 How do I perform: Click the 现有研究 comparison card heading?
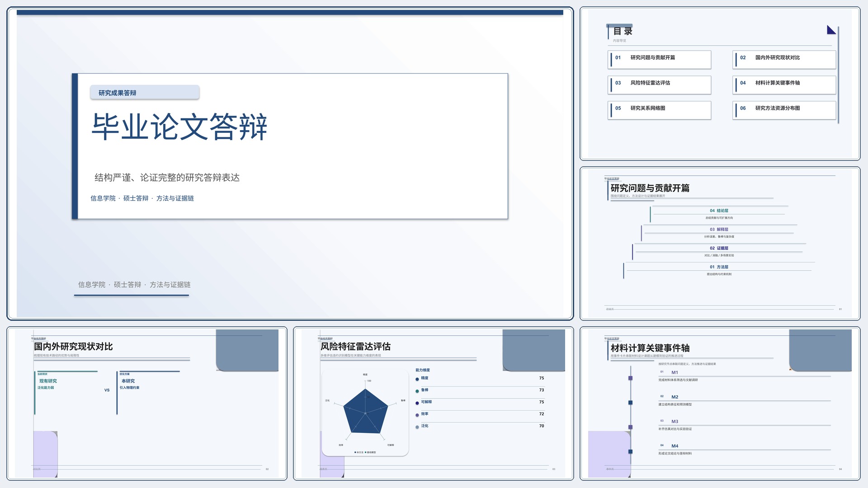pos(48,381)
